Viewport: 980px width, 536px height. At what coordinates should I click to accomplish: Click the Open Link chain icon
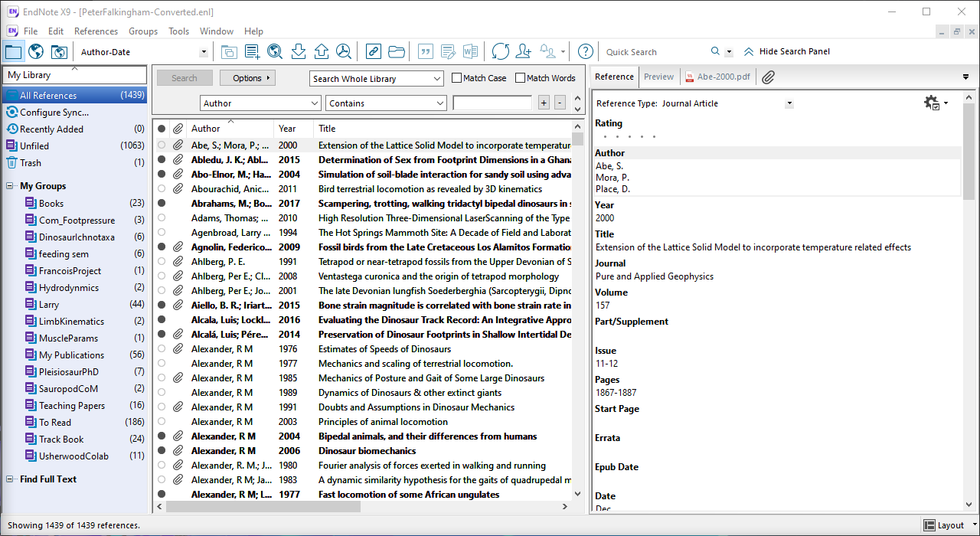(x=373, y=51)
